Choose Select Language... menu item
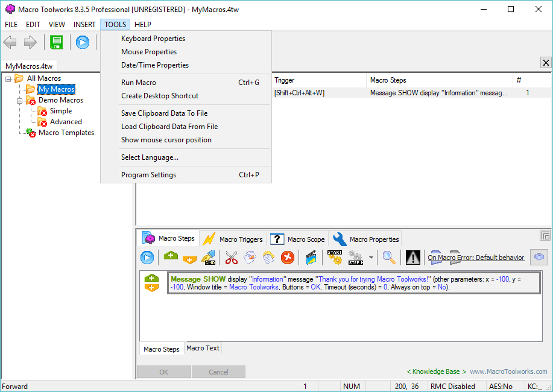Viewport: 553px width, 392px height. (186, 158)
